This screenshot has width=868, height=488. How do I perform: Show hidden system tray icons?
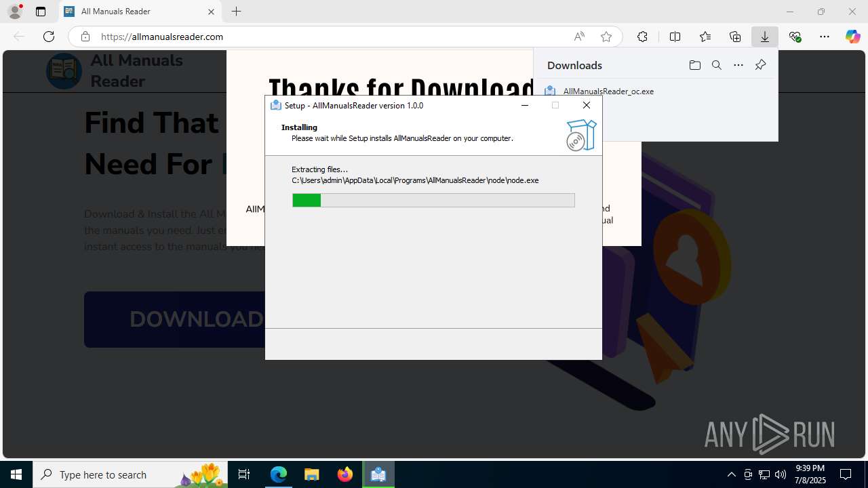tap(731, 474)
